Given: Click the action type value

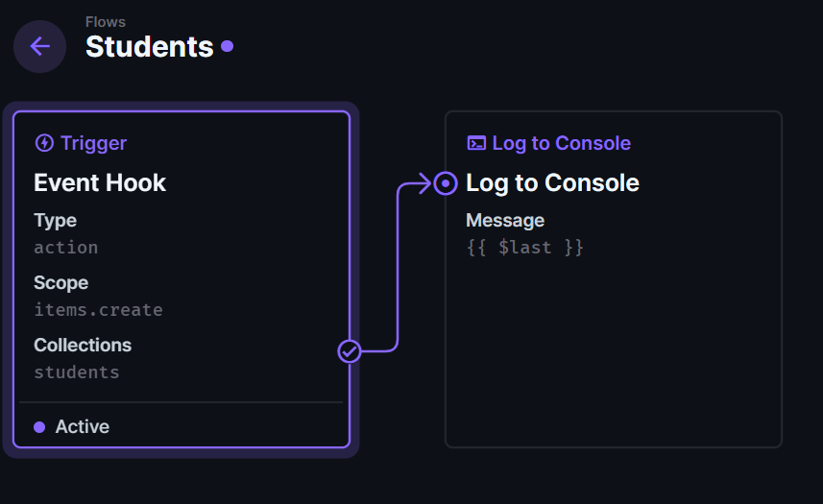Looking at the screenshot, I should tap(66, 248).
